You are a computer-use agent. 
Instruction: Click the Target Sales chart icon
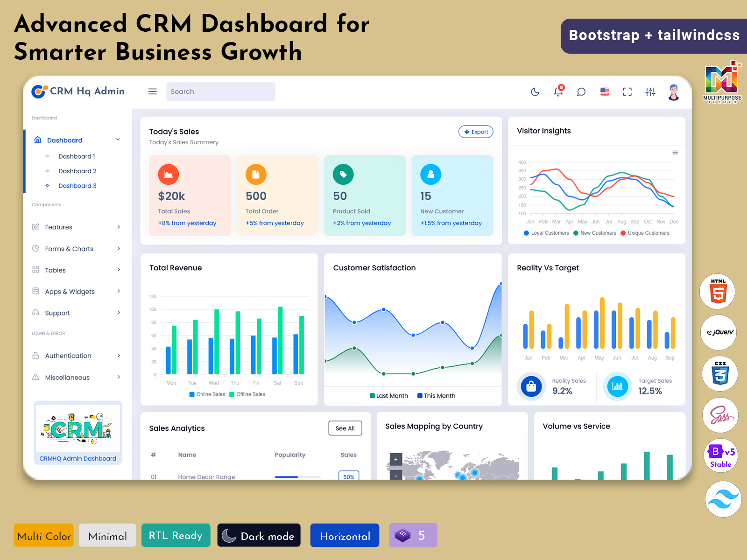coord(617,386)
